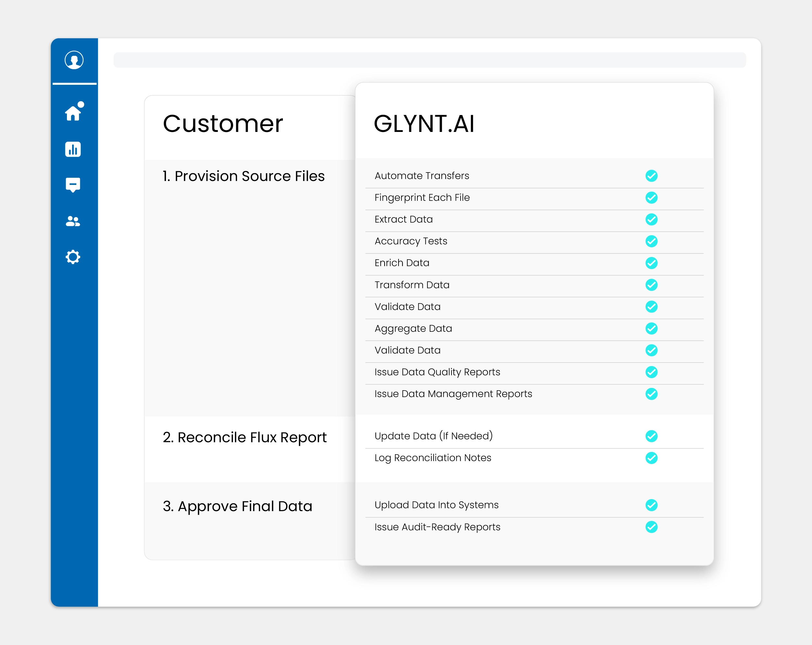This screenshot has width=812, height=645.
Task: Toggle the Extract Data checkmark
Action: click(651, 219)
